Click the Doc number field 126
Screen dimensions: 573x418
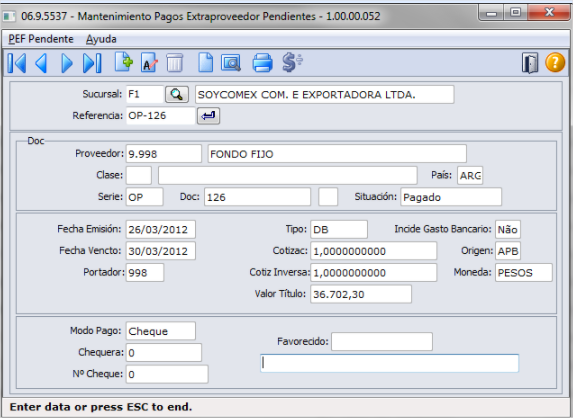[x=257, y=197]
